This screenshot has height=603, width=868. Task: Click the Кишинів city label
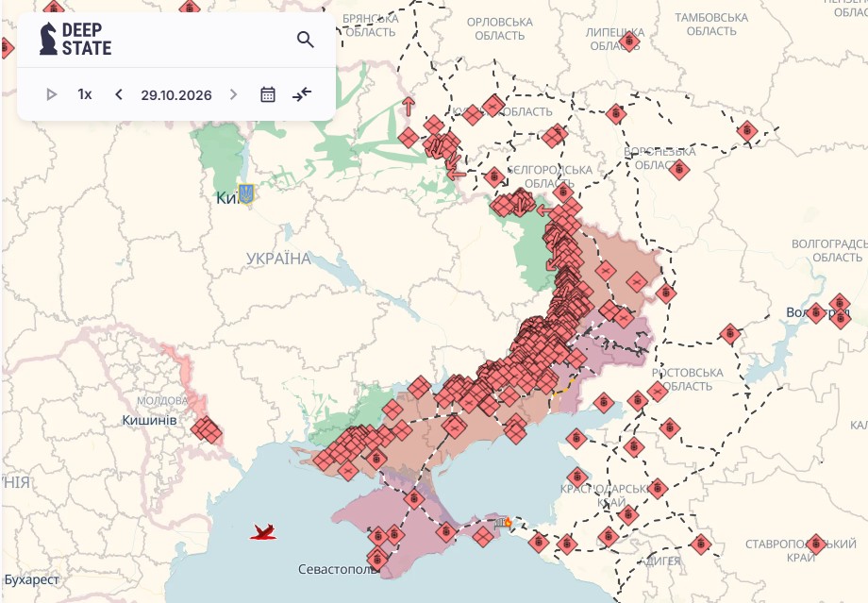pos(149,420)
